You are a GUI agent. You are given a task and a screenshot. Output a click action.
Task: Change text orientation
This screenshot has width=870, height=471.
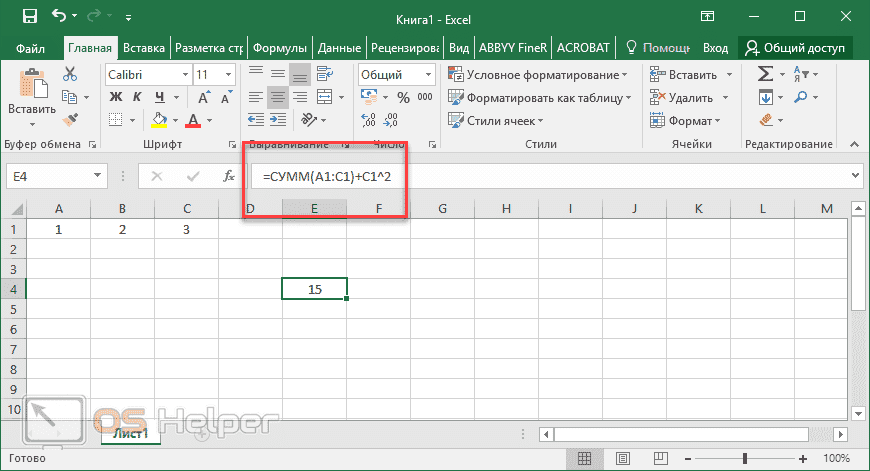309,120
